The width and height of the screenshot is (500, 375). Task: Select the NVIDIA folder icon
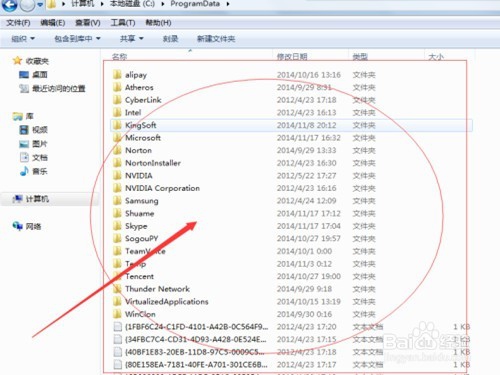[x=117, y=175]
